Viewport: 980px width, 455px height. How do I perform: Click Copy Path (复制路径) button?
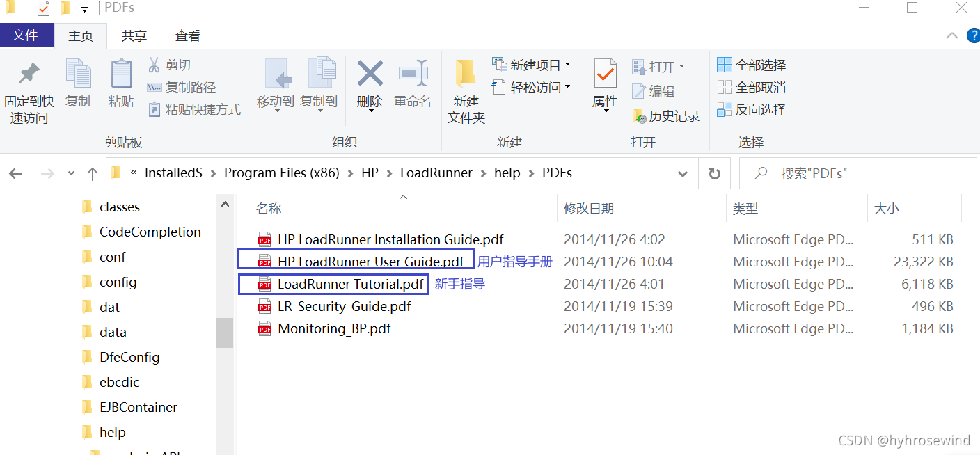tap(182, 87)
